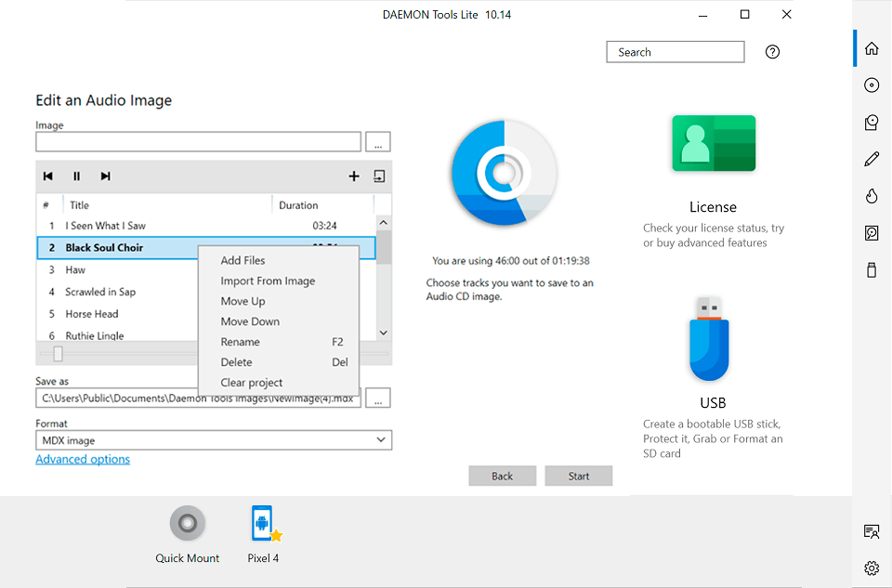Select the Editor pencil icon in the sidebar
Image resolution: width=892 pixels, height=588 pixels.
[871, 158]
